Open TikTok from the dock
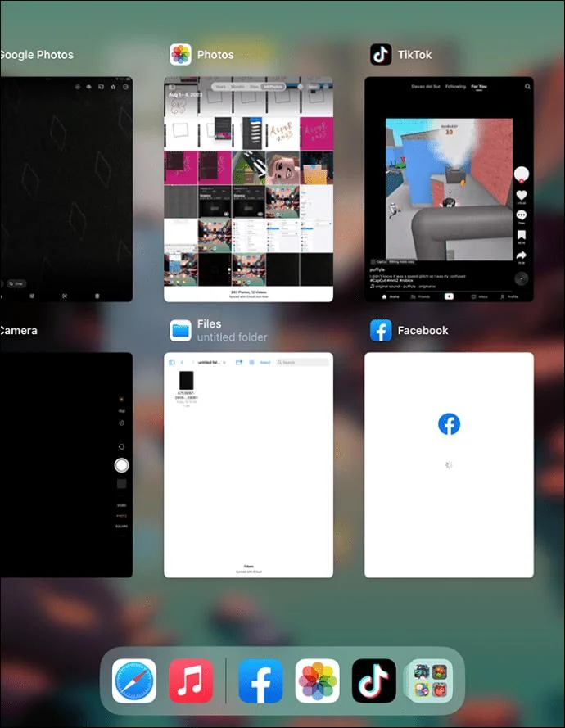This screenshot has width=565, height=728. [x=374, y=681]
